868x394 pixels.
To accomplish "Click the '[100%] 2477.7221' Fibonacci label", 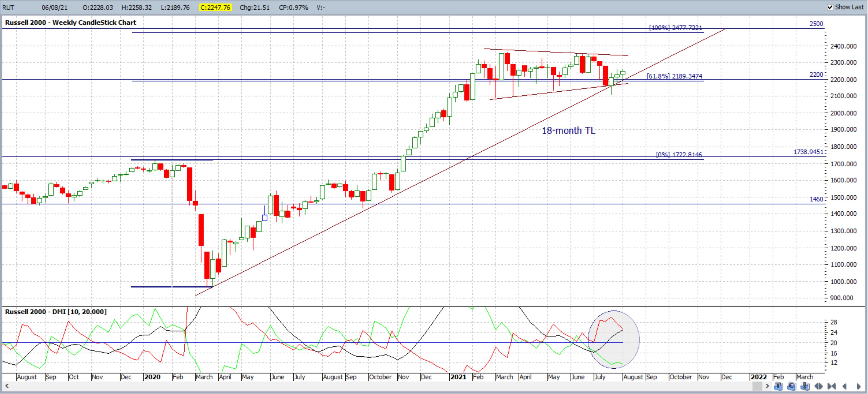I will click(676, 28).
